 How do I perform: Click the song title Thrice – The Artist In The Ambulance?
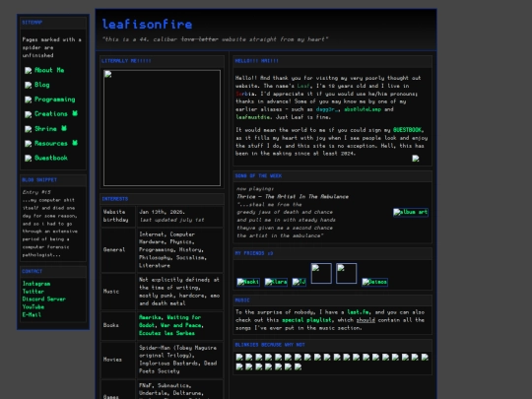pyautogui.click(x=293, y=197)
